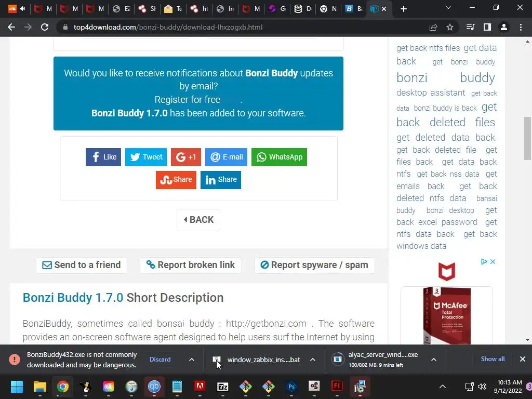Open Photoshop from the taskbar
The image size is (532, 399).
point(291,386)
